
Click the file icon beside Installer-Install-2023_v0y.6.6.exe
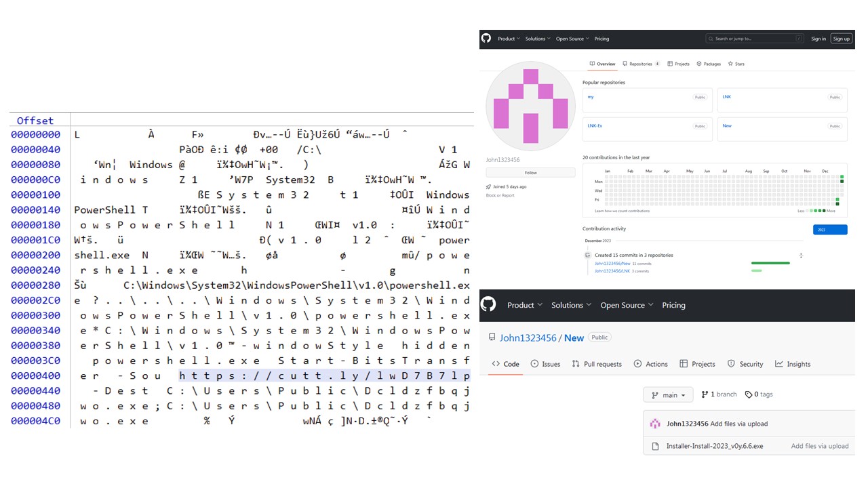point(655,446)
